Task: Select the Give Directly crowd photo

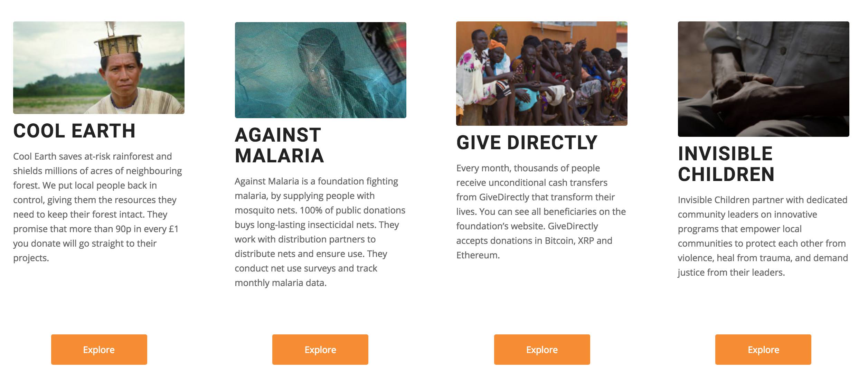Action: tap(542, 74)
